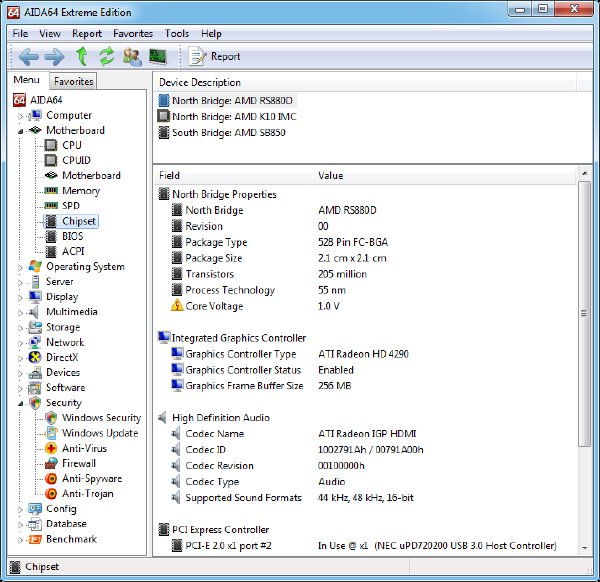This screenshot has height=582, width=600.
Task: Go forward with the blue right arrow
Action: click(54, 57)
